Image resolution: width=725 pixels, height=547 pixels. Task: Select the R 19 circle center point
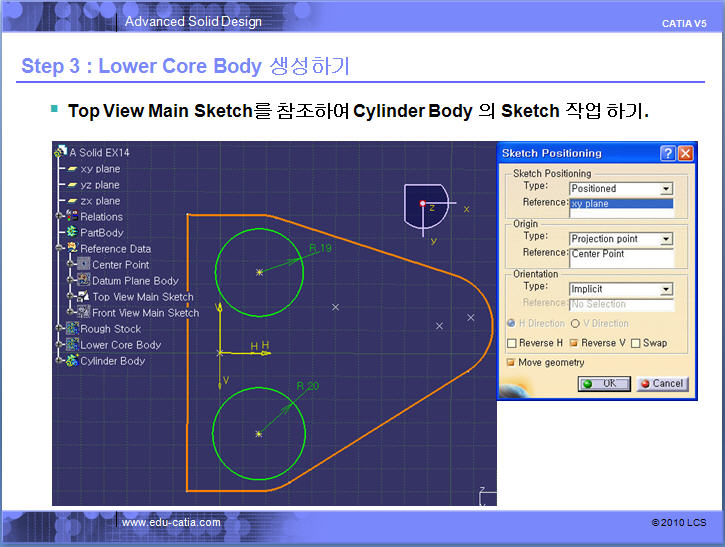[x=259, y=272]
